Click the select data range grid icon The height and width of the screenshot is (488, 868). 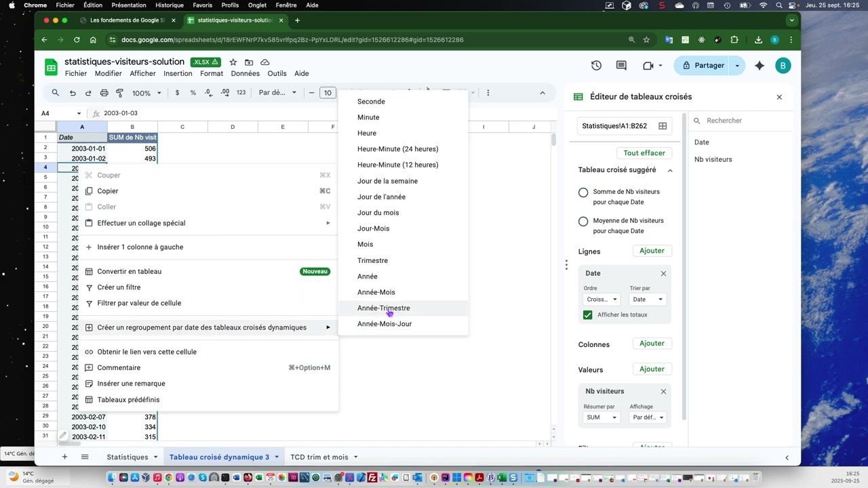[663, 126]
